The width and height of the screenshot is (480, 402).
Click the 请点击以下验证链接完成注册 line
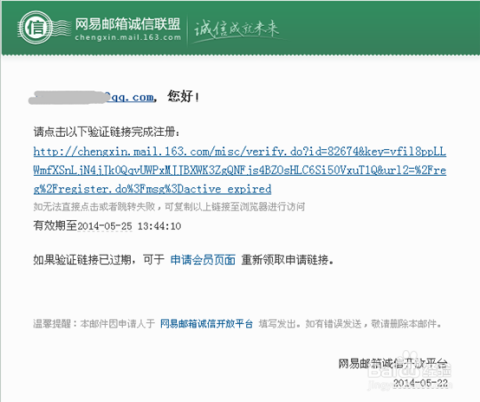click(107, 132)
